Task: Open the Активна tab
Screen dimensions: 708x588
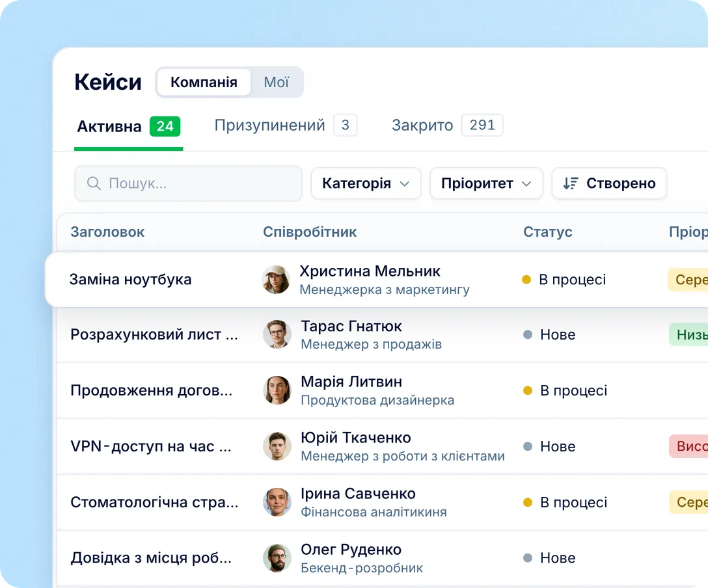Action: 129,126
